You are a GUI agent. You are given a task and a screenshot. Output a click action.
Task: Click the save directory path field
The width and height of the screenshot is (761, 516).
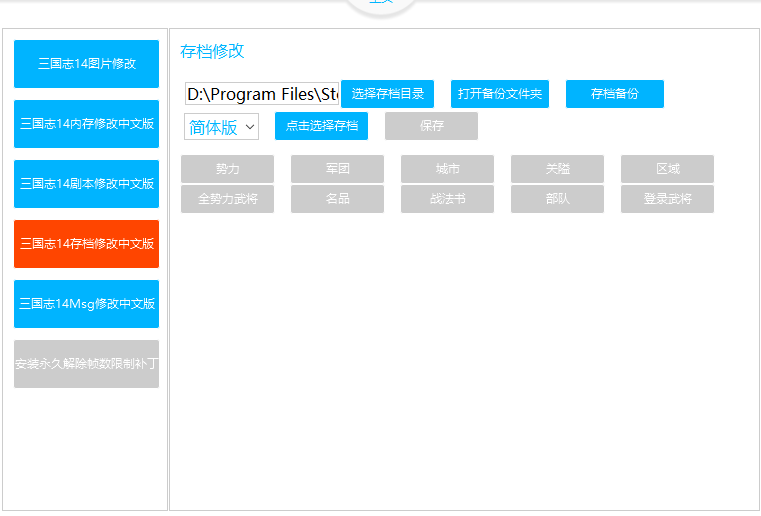tap(262, 94)
